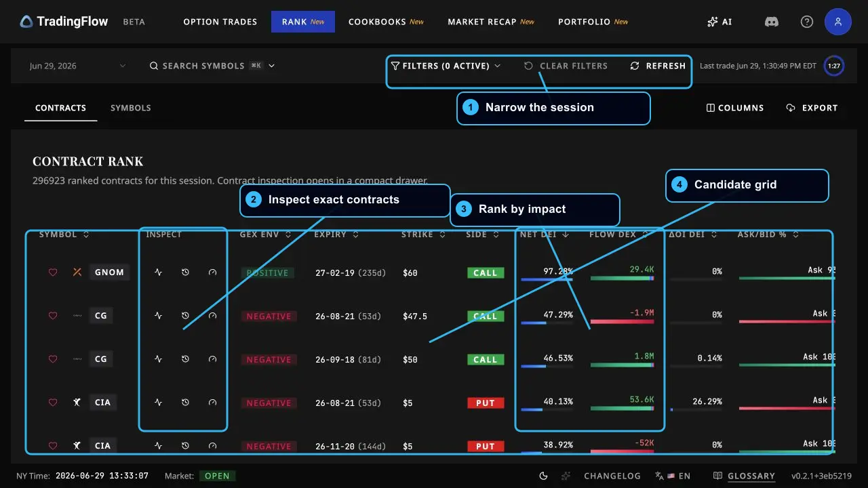The height and width of the screenshot is (488, 868).
Task: Open the Glossary link
Action: pyautogui.click(x=745, y=476)
